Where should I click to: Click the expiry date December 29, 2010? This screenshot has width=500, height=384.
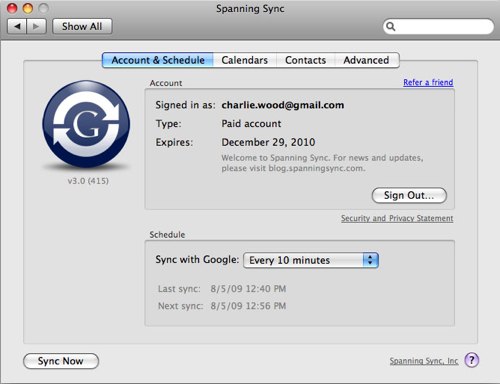pyautogui.click(x=268, y=142)
